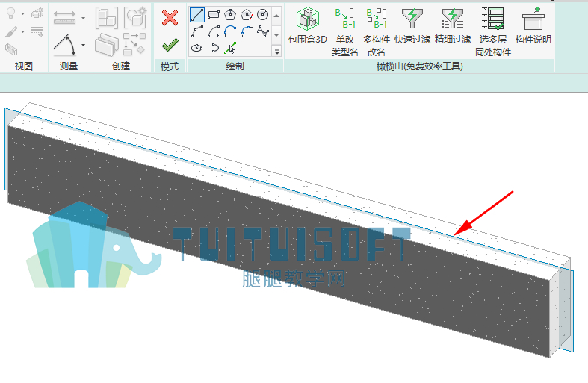Select the Partial Ellipse draw tool
The image size is (588, 383).
[214, 48]
